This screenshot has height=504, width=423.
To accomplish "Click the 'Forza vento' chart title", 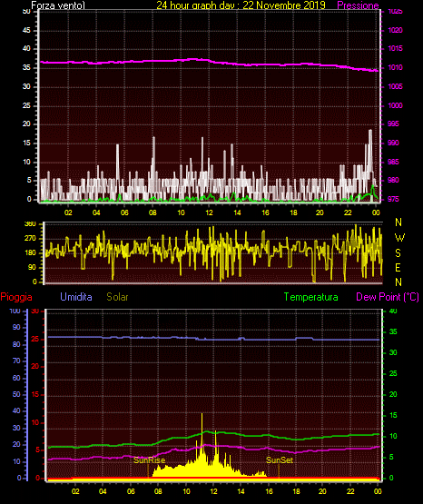I will 58,5.
